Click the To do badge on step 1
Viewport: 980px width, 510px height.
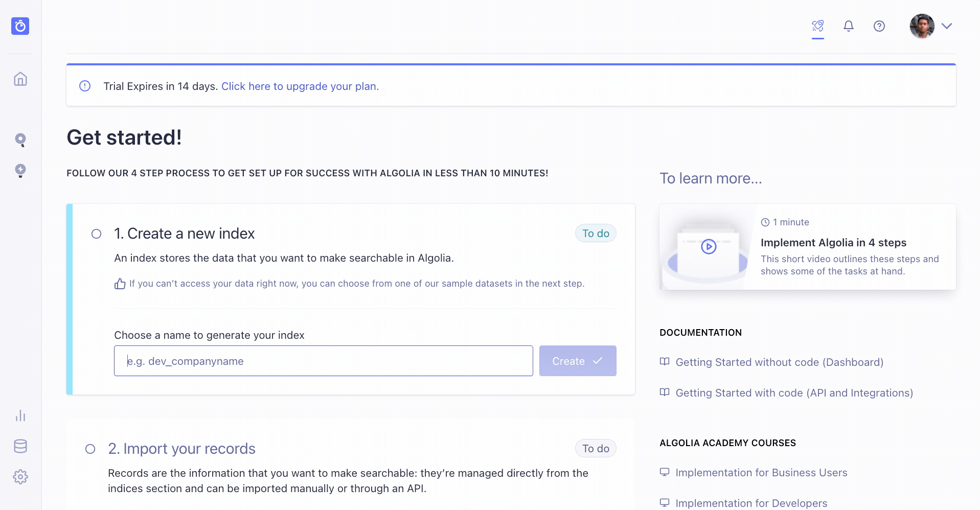[596, 234]
